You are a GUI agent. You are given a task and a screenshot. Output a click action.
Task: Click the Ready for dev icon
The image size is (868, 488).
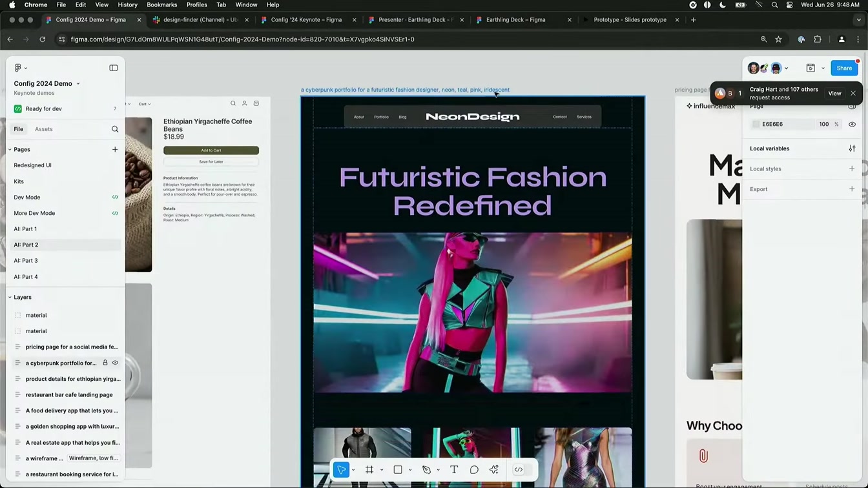pos(18,108)
